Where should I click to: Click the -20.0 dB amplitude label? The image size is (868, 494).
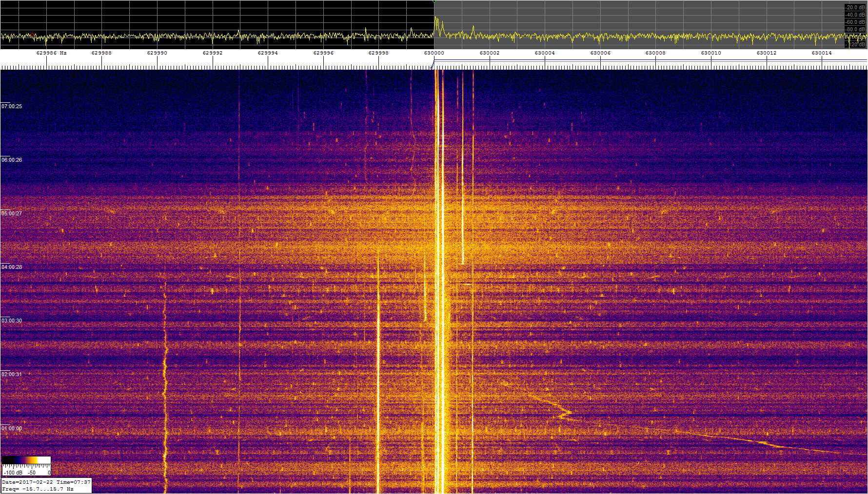[855, 7]
